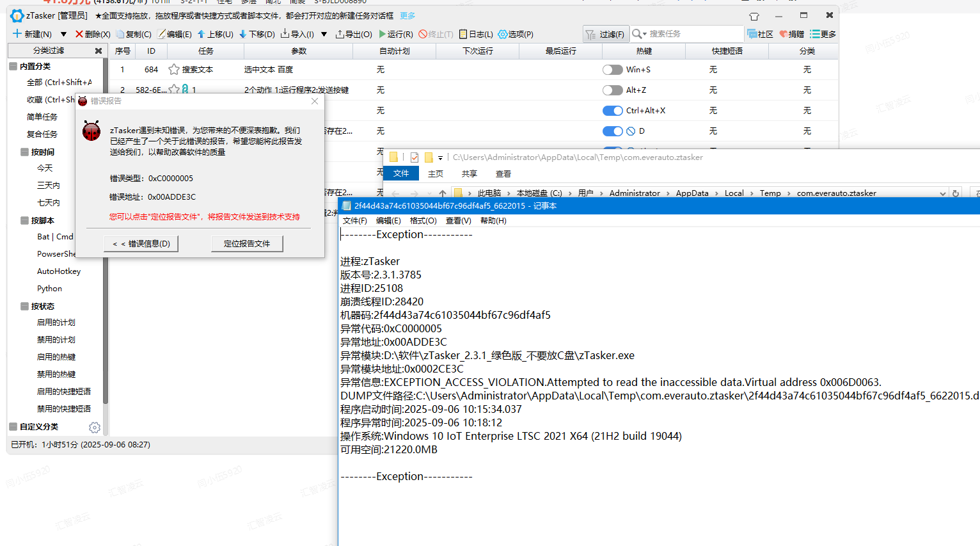Collapse the 按脚本 tree group
The image size is (980, 546).
point(24,220)
